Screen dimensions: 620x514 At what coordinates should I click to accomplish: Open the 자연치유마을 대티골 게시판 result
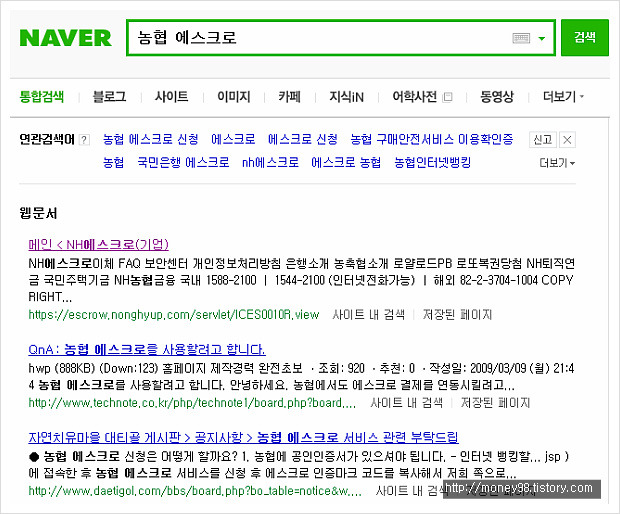point(243,438)
